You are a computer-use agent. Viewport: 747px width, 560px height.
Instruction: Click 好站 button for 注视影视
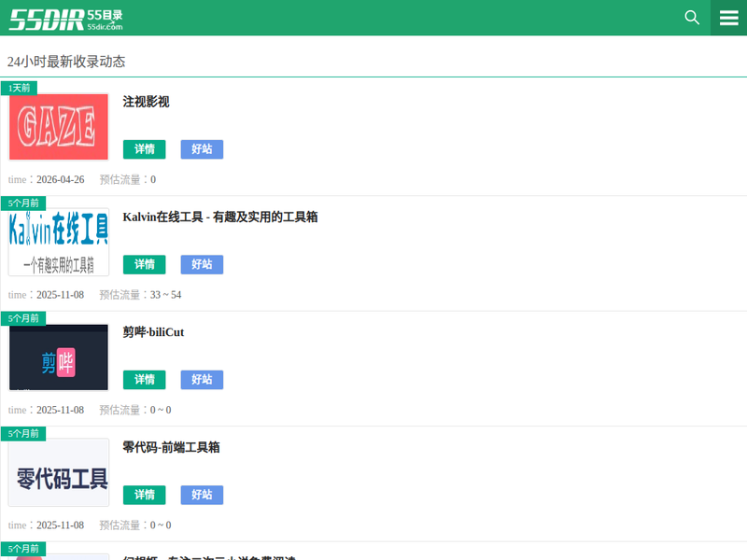[202, 149]
